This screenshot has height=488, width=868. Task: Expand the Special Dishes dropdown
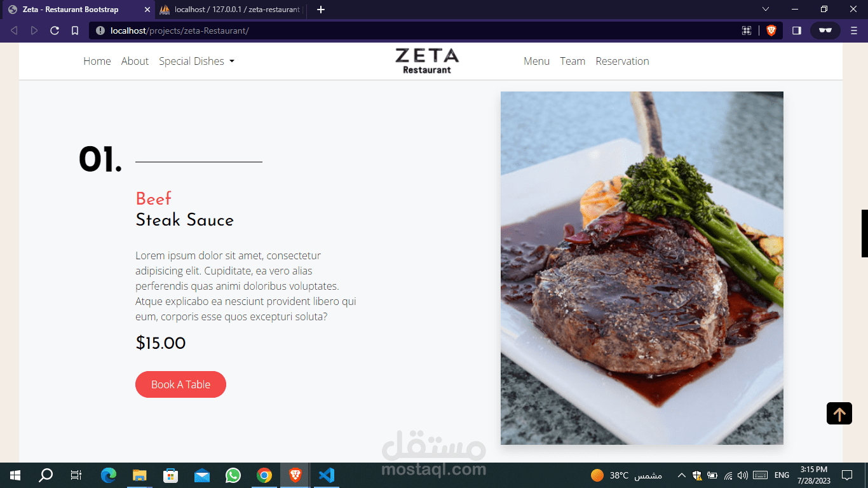click(196, 61)
